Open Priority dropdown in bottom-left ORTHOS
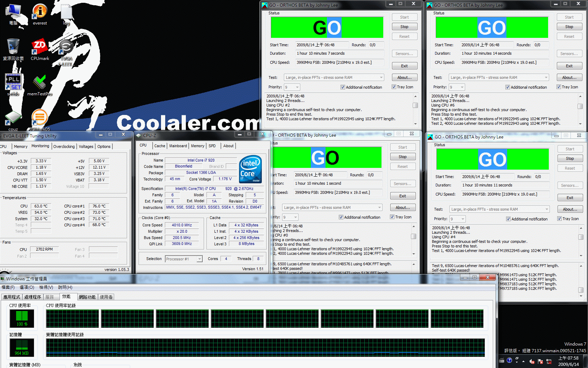 click(290, 217)
